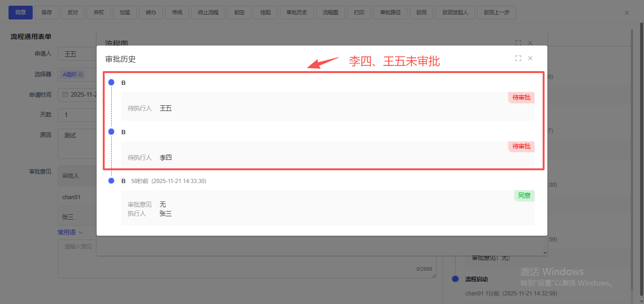Click timeline dot for 李四 pending node
Screen dimensions: 644x304
(x=111, y=132)
